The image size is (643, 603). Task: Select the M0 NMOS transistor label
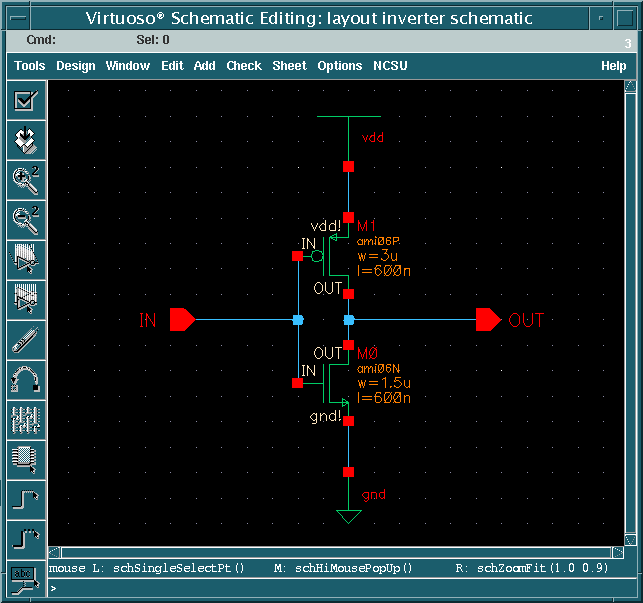[x=367, y=353]
